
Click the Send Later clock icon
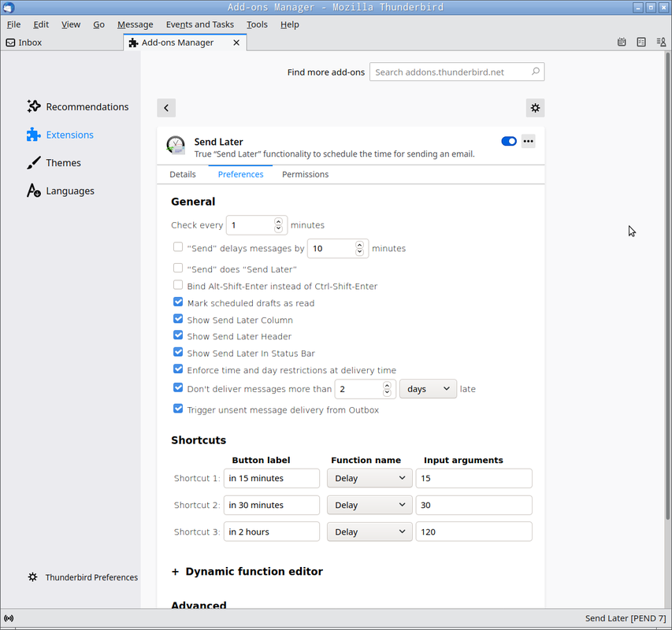176,146
